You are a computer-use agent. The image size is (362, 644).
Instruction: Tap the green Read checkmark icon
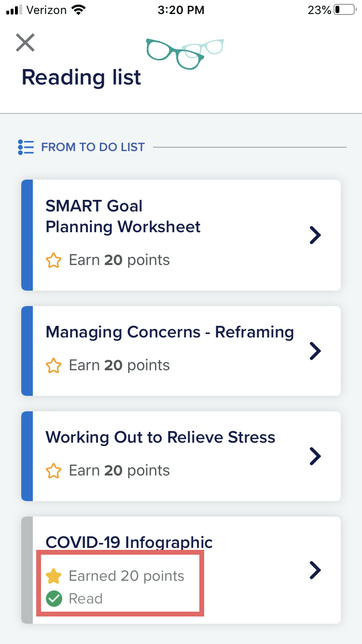click(x=54, y=599)
